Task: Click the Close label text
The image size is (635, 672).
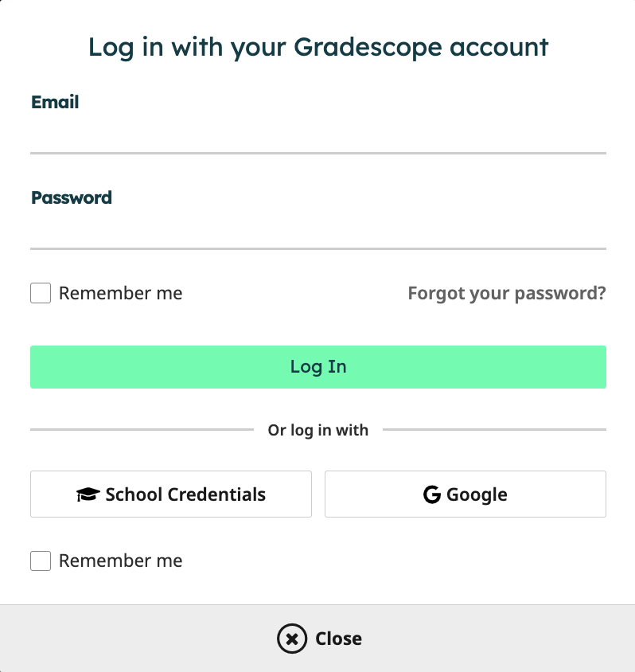Action: click(340, 639)
